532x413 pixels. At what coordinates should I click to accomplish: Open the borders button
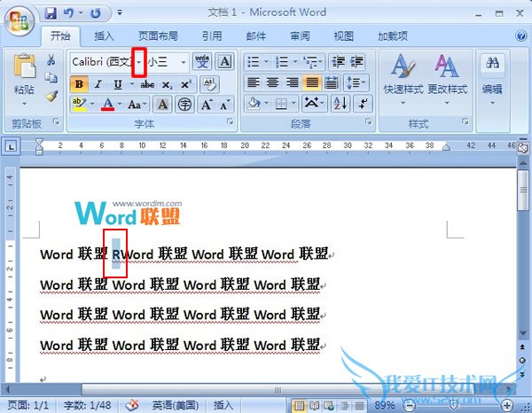tap(282, 104)
